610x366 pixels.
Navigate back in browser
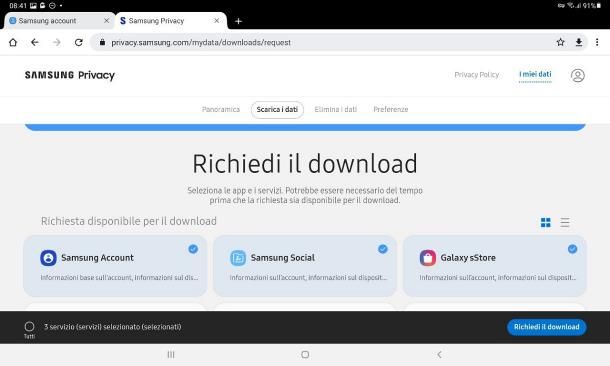(x=35, y=42)
